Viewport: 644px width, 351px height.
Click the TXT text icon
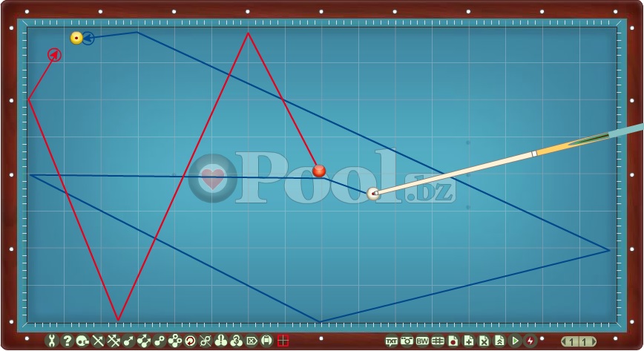[x=391, y=341]
